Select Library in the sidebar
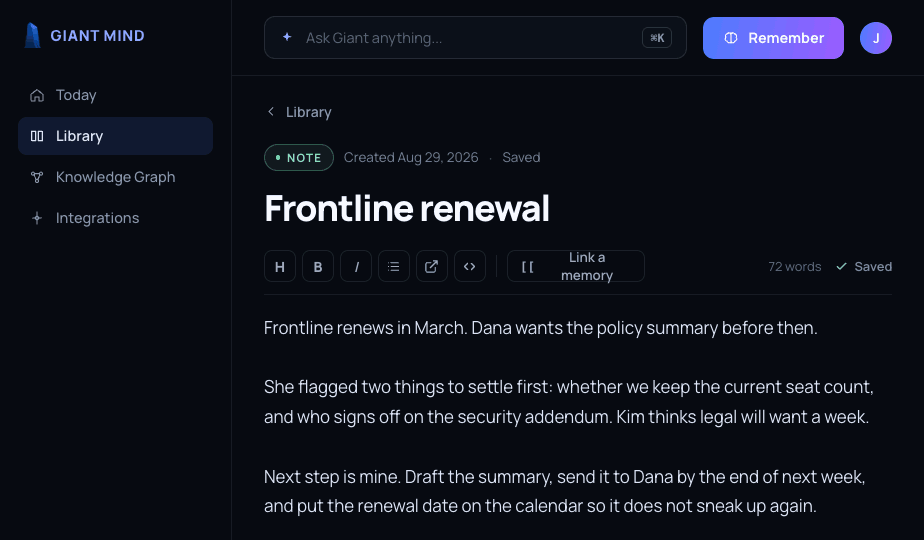924x540 pixels. pos(116,136)
